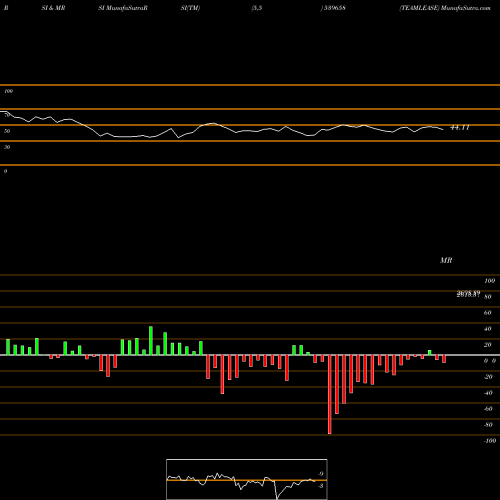Click the -9 label in mini chart
Viewport: 500px width, 500px height.
click(321, 474)
